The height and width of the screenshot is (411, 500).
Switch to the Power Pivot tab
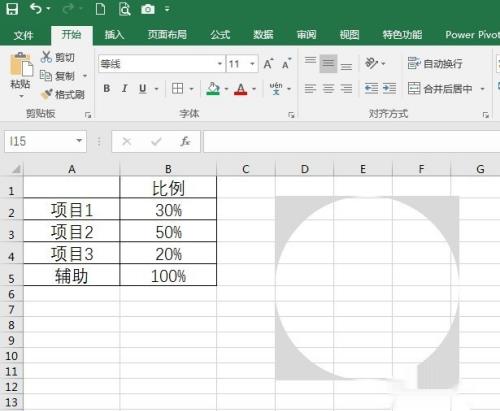coord(472,35)
